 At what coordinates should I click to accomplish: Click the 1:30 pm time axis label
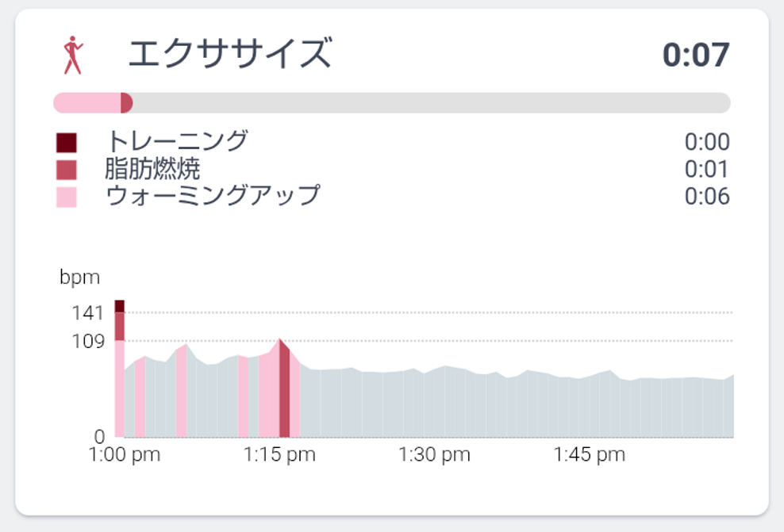(x=434, y=455)
